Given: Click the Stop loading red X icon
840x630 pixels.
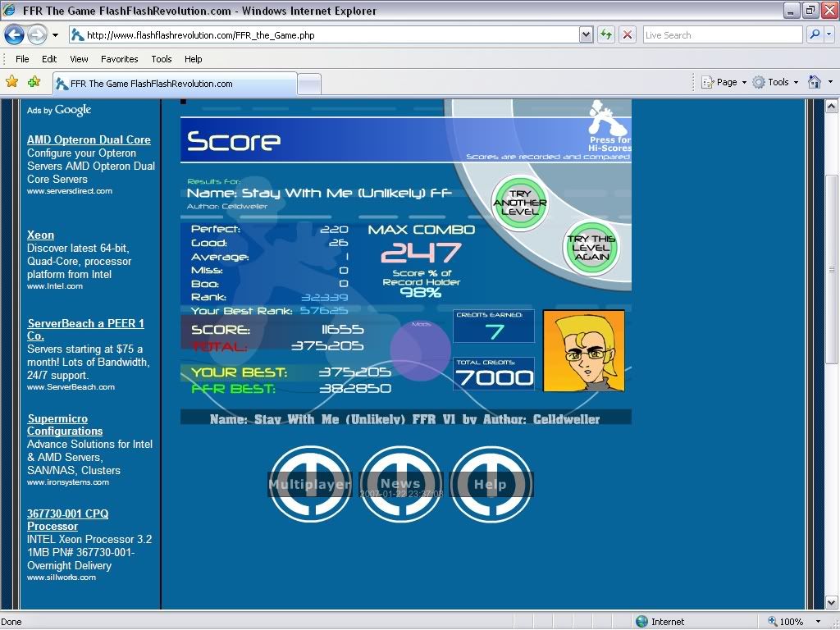Looking at the screenshot, I should (x=628, y=34).
